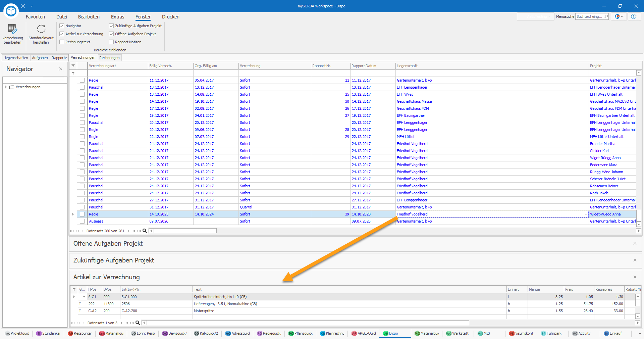Open the Bearbeiten ribbon tab
This screenshot has width=644, height=339.
coord(89,17)
